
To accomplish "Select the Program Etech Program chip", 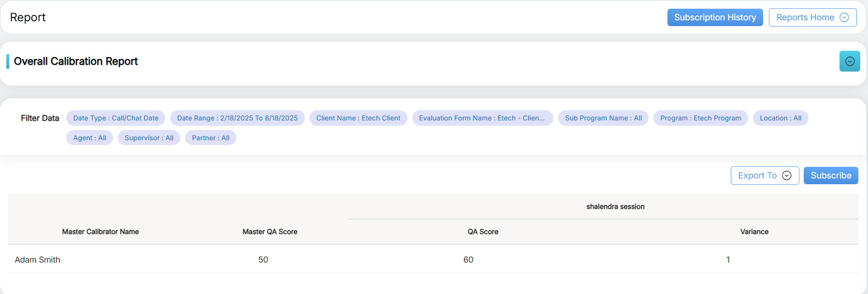I will pos(700,118).
